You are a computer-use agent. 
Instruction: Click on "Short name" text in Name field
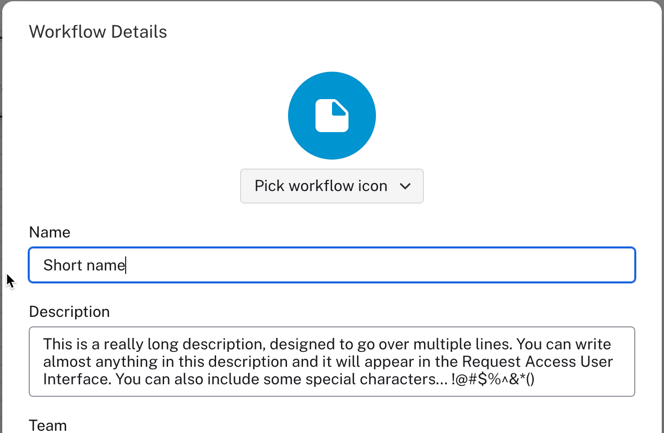[84, 265]
